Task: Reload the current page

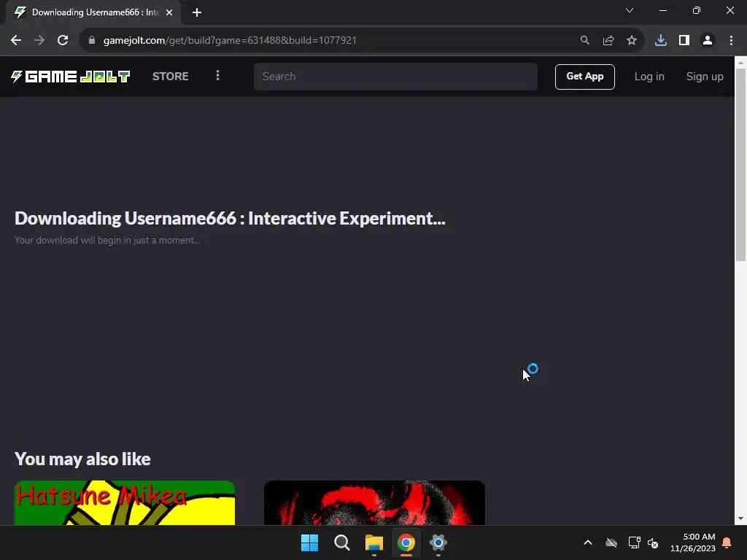Action: click(x=63, y=41)
